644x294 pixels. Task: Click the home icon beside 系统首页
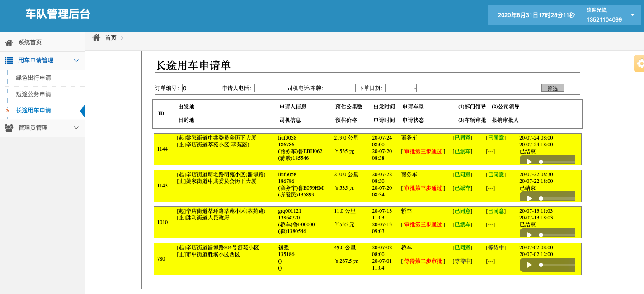9,42
